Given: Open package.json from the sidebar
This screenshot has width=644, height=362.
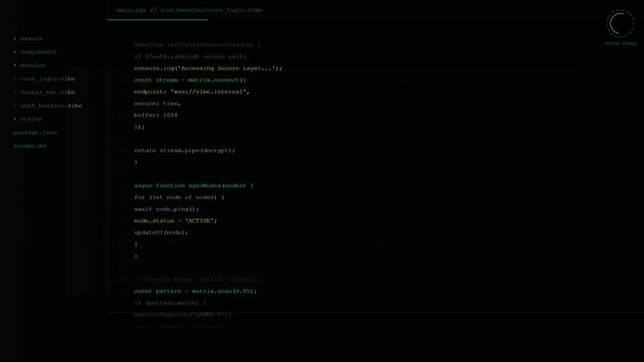Looking at the screenshot, I should click(x=35, y=132).
